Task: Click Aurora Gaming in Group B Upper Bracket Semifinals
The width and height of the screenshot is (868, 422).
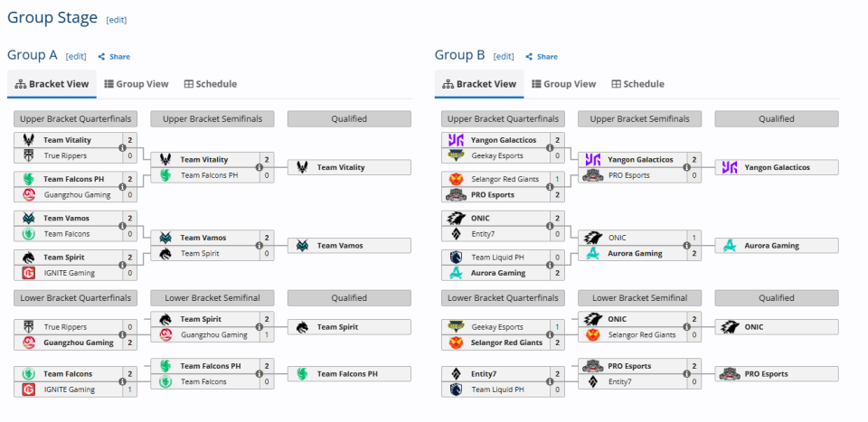Action: click(x=635, y=253)
